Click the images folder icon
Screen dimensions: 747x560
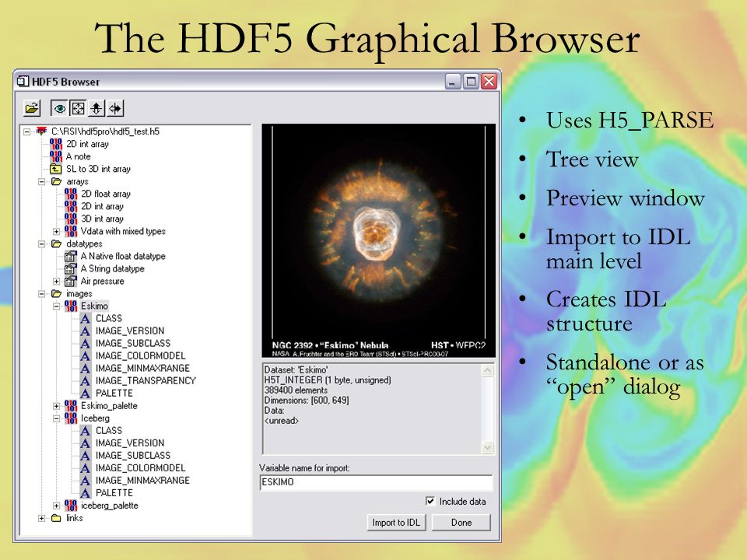coord(56,294)
